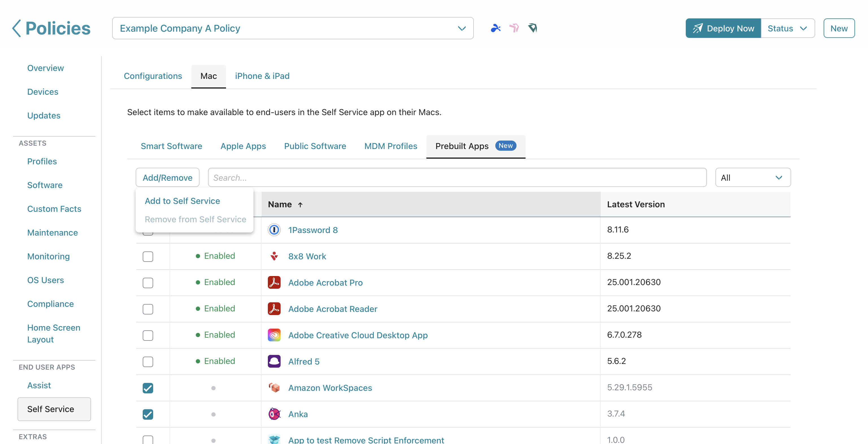This screenshot has width=868, height=444.
Task: Click the blue bird icon beside policy selector
Action: (x=496, y=28)
